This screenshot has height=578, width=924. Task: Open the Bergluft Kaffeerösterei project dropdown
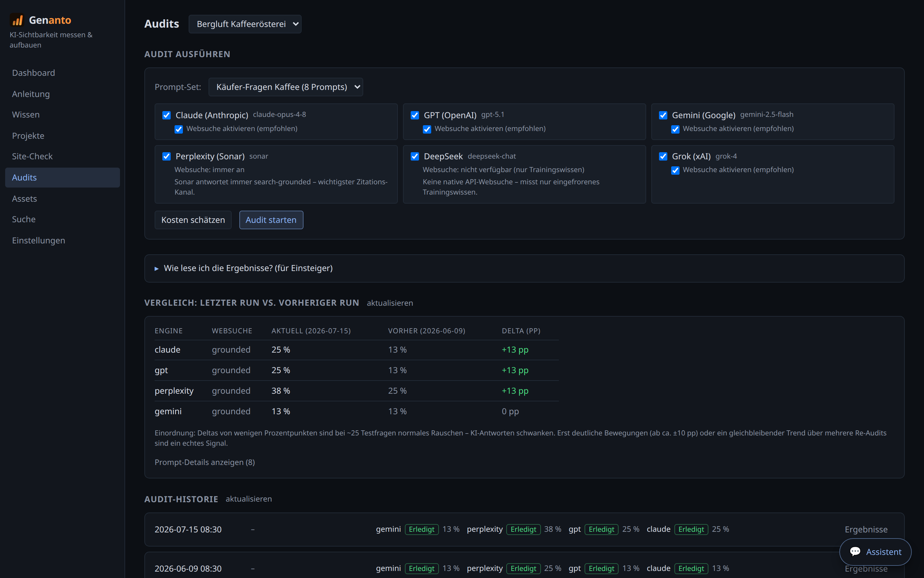pyautogui.click(x=245, y=24)
